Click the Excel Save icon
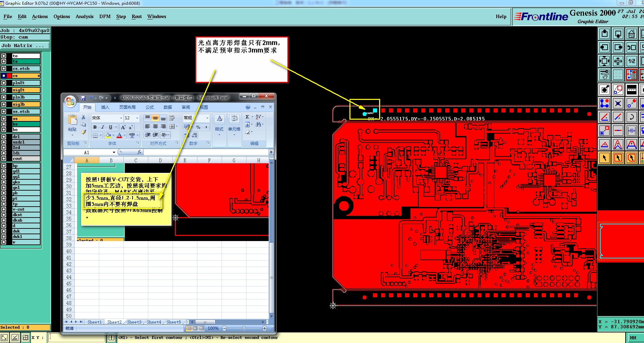 [83, 98]
